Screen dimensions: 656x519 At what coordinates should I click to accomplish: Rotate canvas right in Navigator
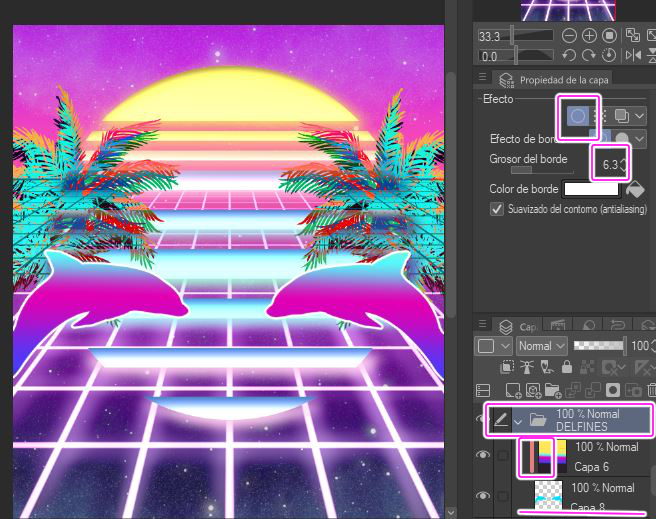click(589, 55)
